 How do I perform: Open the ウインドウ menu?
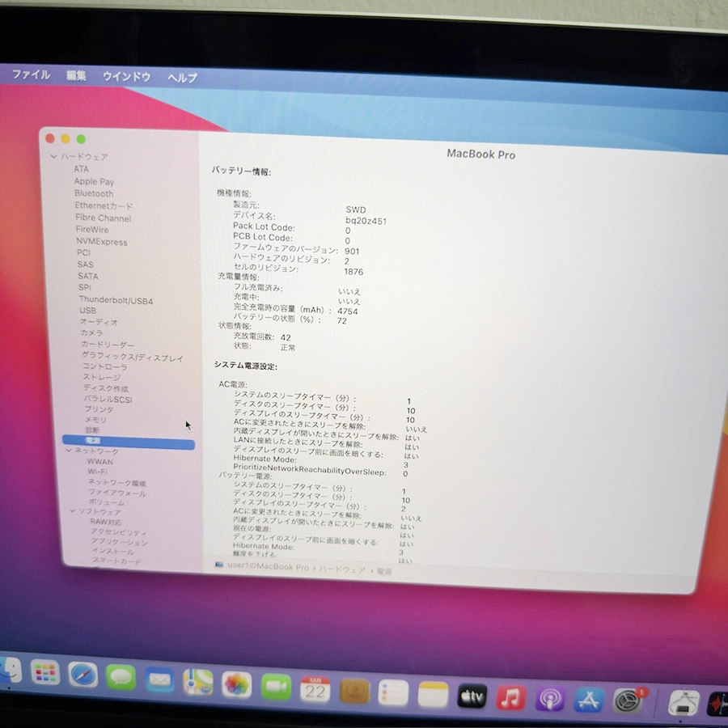tap(126, 77)
